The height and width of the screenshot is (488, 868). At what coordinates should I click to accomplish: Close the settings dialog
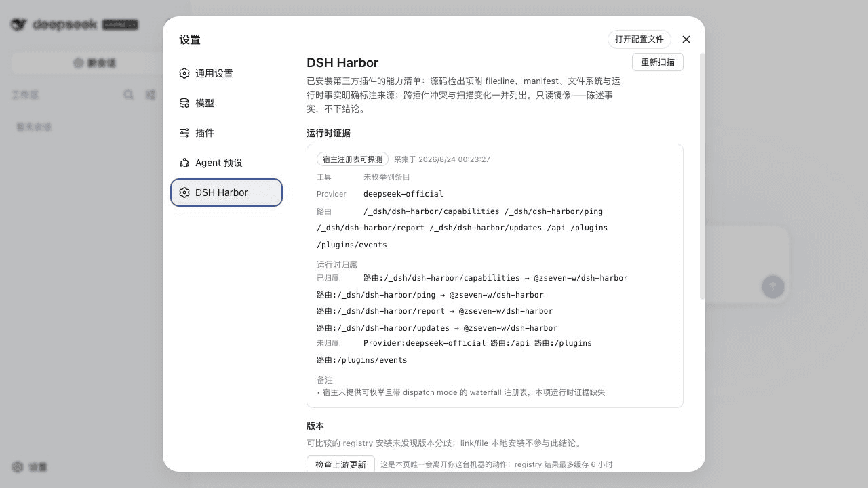(x=686, y=39)
